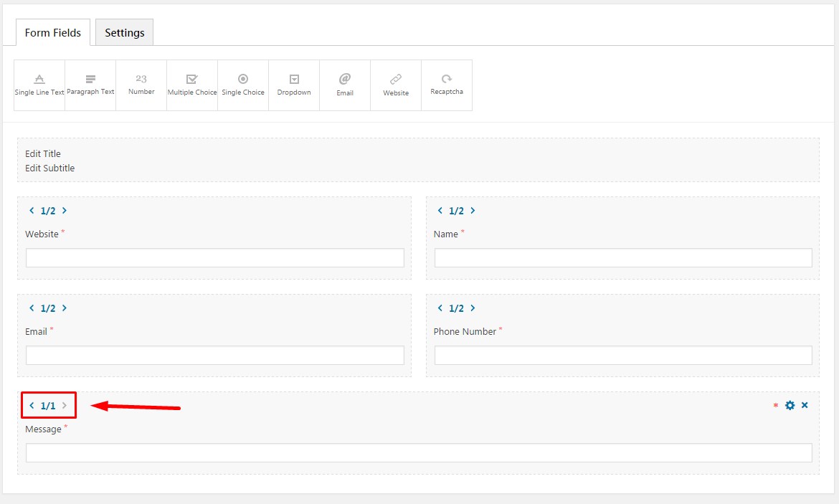Add a Single Choice field

coord(243,85)
